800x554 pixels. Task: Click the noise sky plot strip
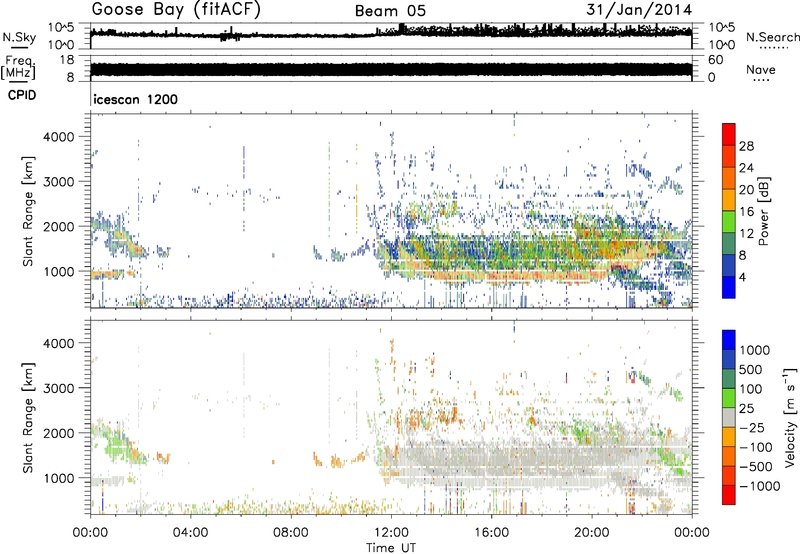click(x=391, y=36)
